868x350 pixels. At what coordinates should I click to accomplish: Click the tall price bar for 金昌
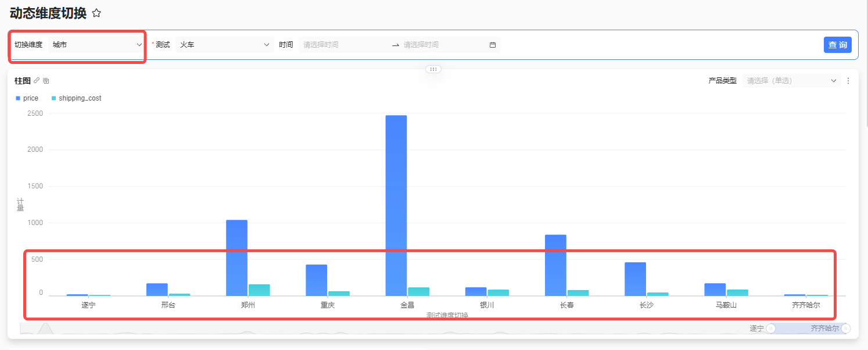[396, 203]
